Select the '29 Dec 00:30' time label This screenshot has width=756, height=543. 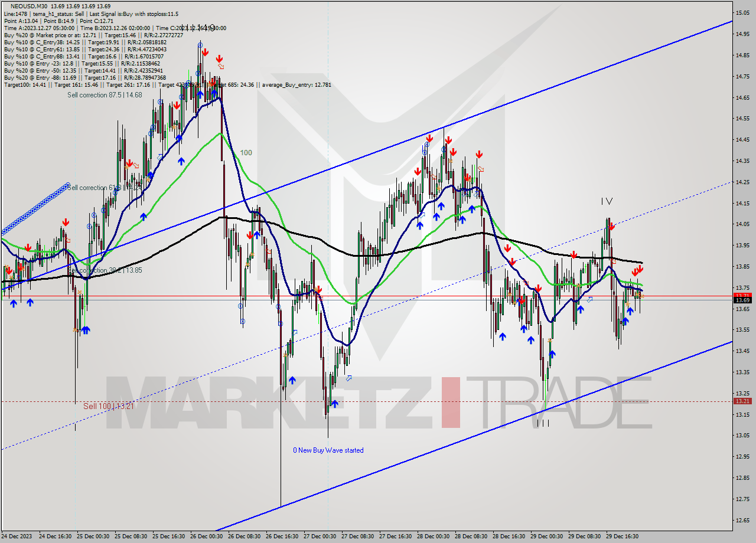tap(547, 537)
